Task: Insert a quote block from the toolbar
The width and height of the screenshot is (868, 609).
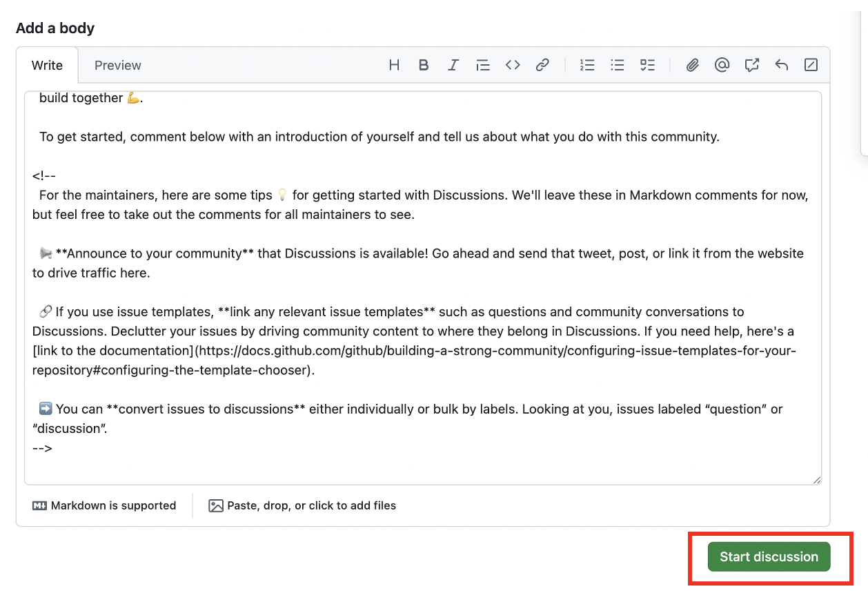Action: [x=483, y=65]
